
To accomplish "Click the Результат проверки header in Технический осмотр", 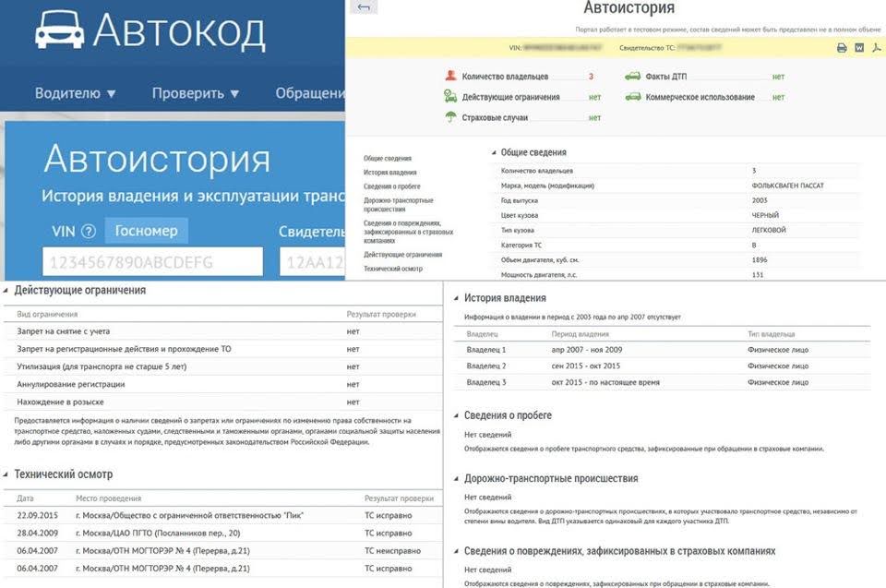I will tap(399, 498).
